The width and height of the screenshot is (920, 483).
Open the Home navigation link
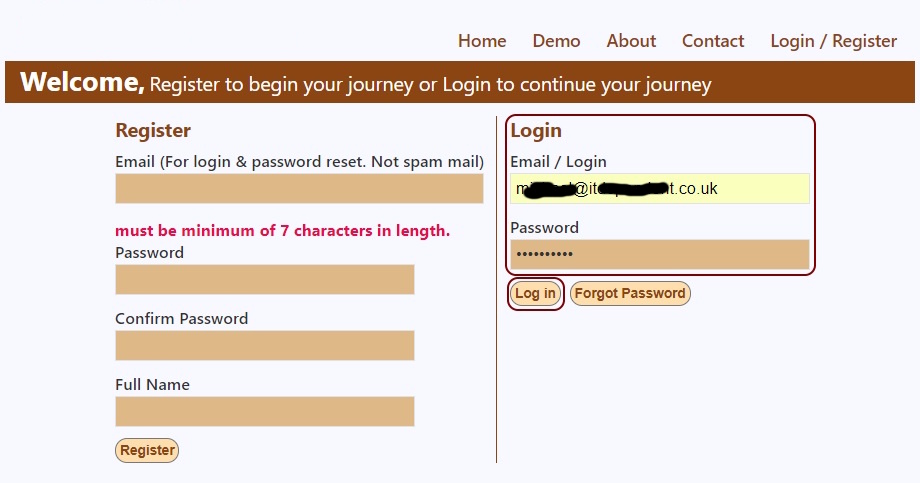pos(482,41)
